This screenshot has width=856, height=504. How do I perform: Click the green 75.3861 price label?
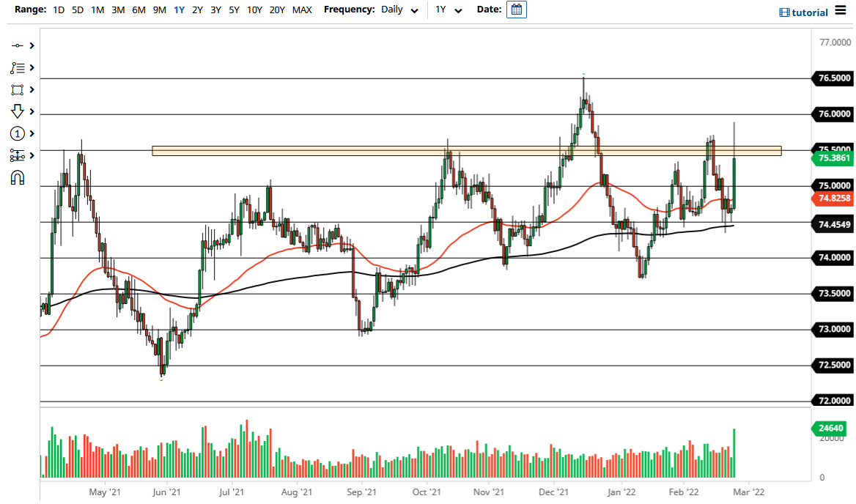click(x=833, y=157)
